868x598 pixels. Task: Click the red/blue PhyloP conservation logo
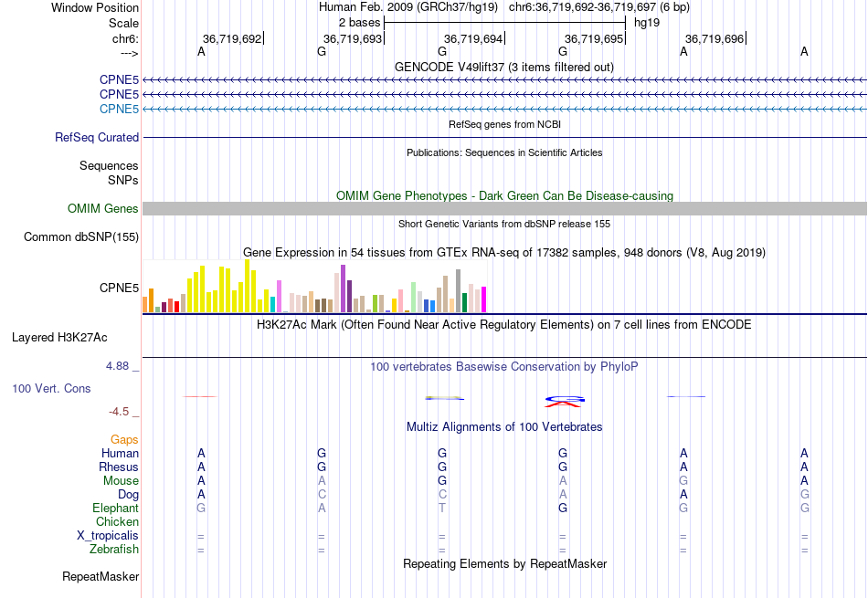coord(564,401)
